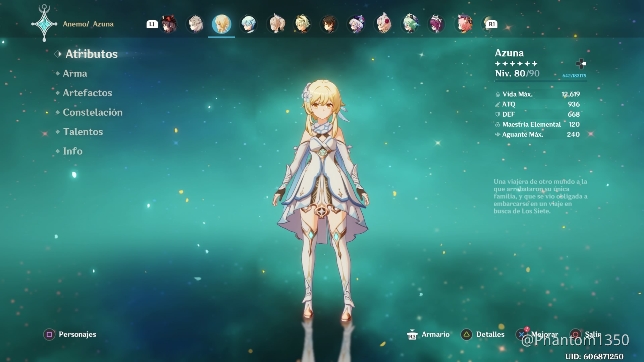
Task: Click Salir to exit the screen
Action: point(593,335)
